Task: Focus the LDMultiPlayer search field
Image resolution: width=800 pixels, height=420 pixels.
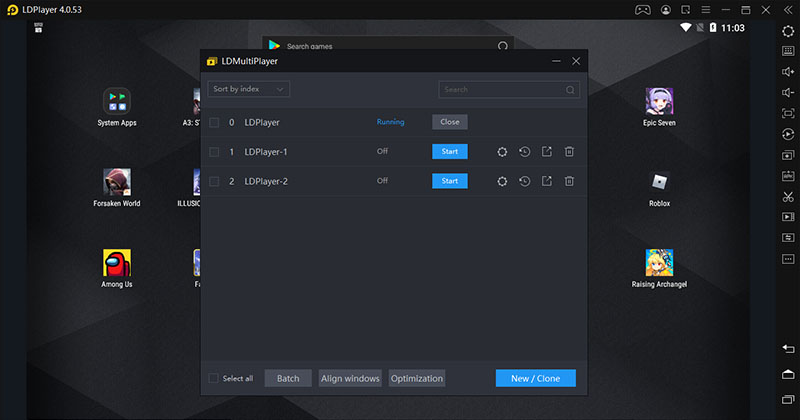Action: point(509,89)
